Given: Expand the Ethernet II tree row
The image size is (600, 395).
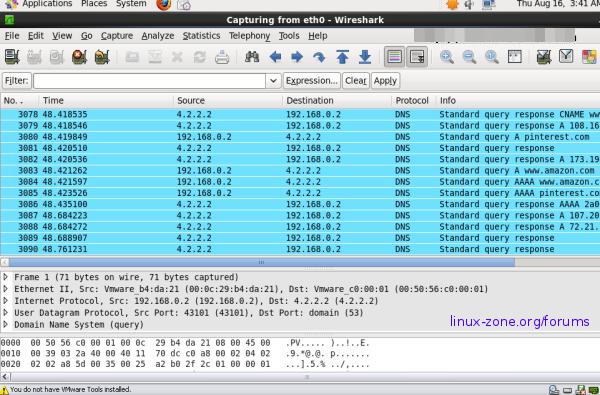Looking at the screenshot, I should (x=5, y=289).
